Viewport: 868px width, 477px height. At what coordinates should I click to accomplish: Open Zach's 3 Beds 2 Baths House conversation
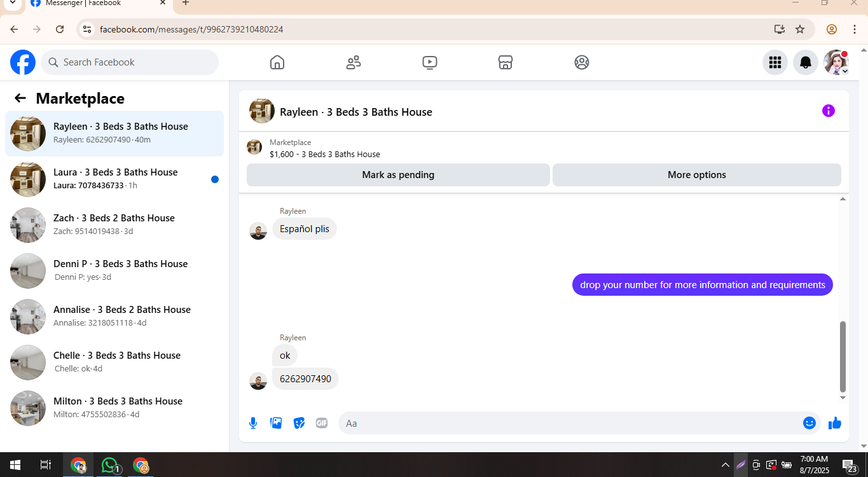[x=114, y=225]
